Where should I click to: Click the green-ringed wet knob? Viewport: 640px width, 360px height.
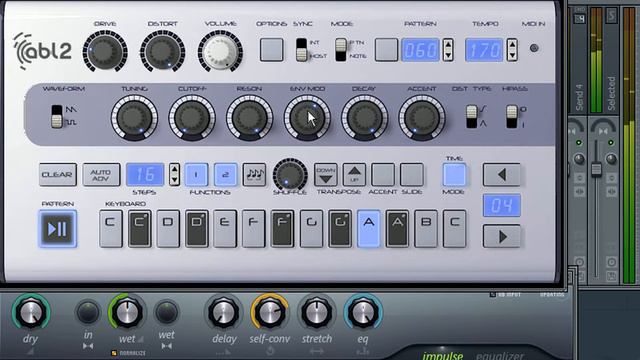[127, 313]
